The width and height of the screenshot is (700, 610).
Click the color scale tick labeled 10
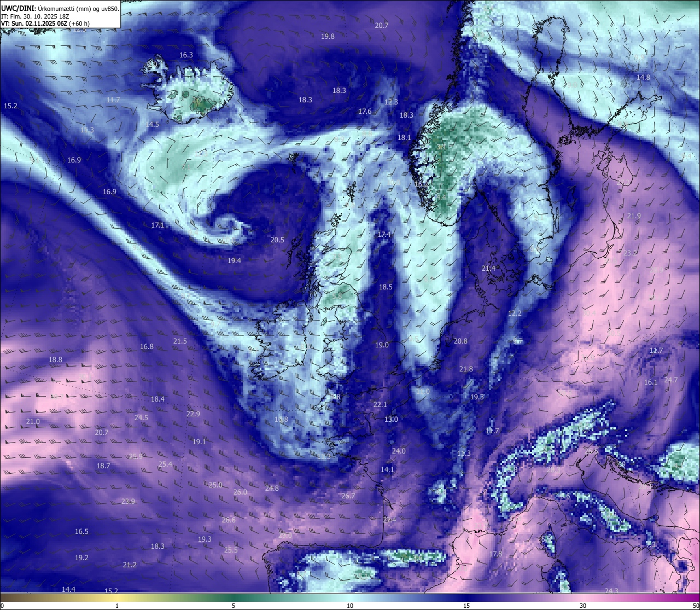[x=350, y=606]
